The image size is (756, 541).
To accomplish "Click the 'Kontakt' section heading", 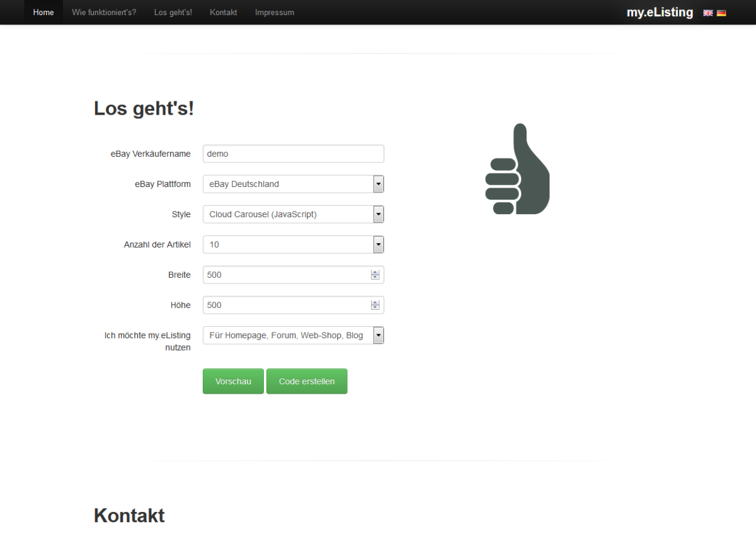I will pos(129,515).
